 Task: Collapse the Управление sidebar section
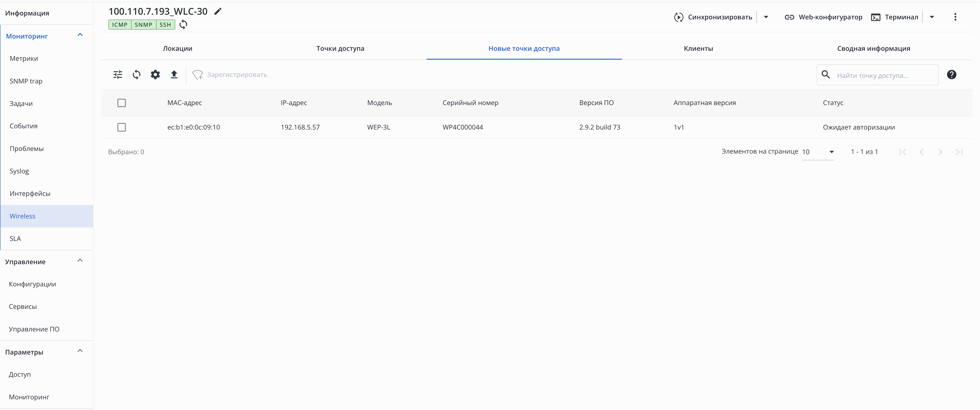tap(80, 261)
